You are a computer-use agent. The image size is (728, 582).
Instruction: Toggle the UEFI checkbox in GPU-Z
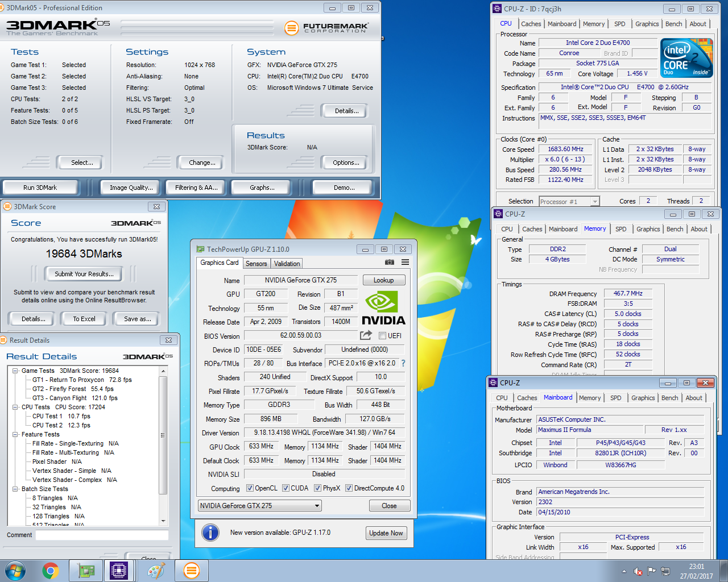383,336
